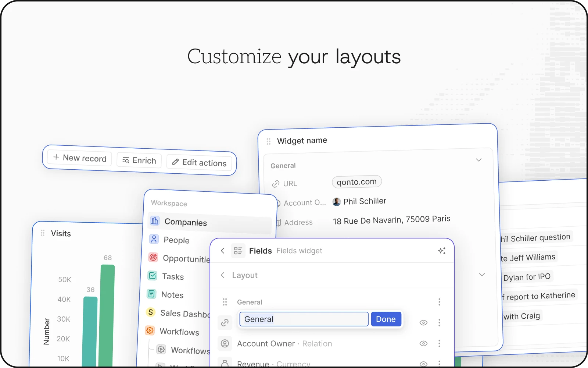Click the link icon beside the General input
The width and height of the screenshot is (588, 368).
(x=225, y=323)
